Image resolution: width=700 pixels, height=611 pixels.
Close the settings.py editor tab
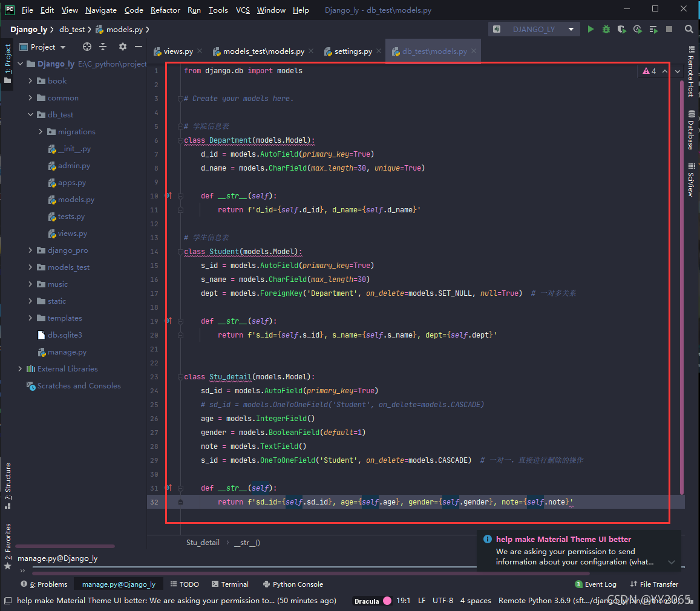point(379,51)
